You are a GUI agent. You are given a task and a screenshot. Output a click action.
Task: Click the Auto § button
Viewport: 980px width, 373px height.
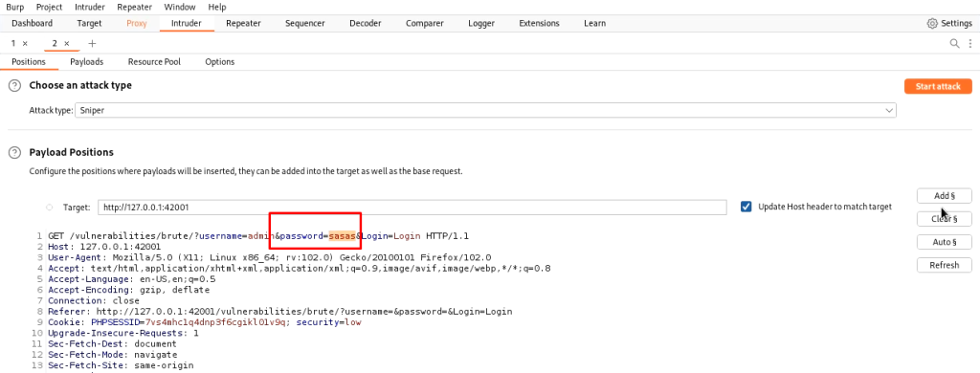944,242
